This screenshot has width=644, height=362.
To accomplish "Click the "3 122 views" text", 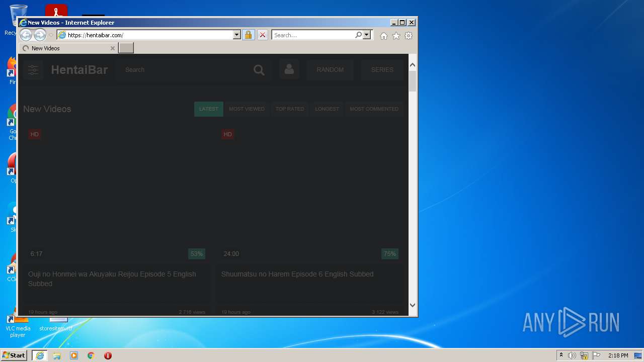I will coord(385,312).
